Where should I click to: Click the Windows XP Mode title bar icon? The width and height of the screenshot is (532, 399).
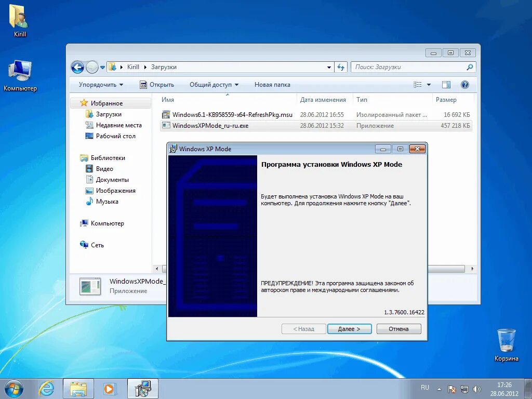[174, 149]
